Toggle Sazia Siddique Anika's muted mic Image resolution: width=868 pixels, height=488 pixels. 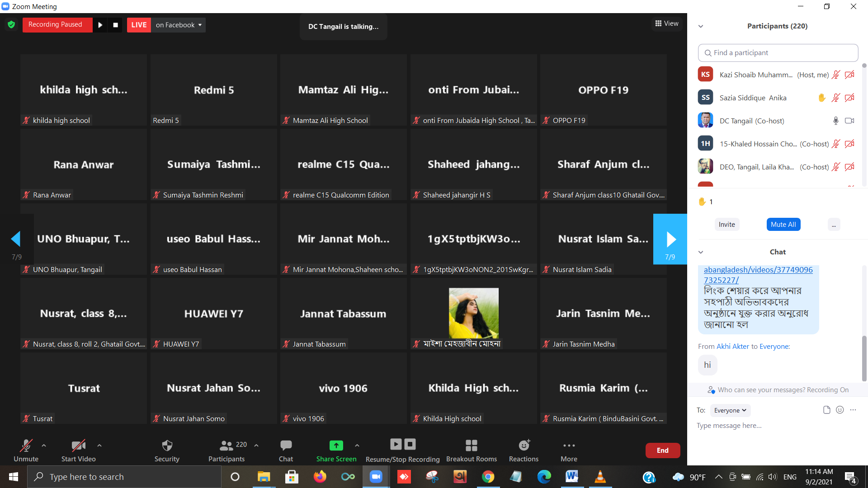pyautogui.click(x=836, y=98)
